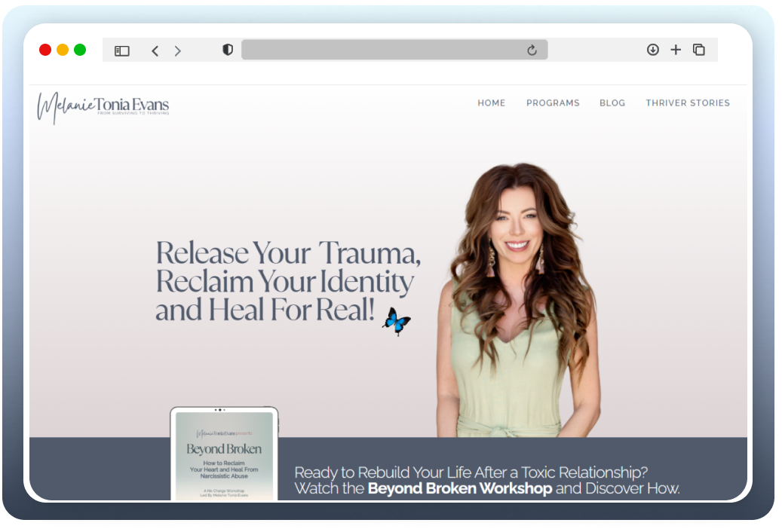782x532 pixels.
Task: Click the Melanie Tonia Evans logo
Action: coord(103,106)
